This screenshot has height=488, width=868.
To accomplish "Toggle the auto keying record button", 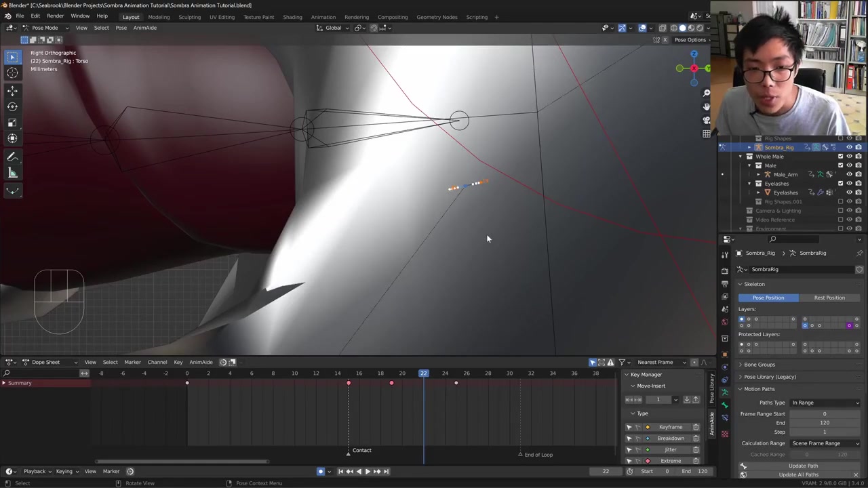I will click(x=321, y=472).
